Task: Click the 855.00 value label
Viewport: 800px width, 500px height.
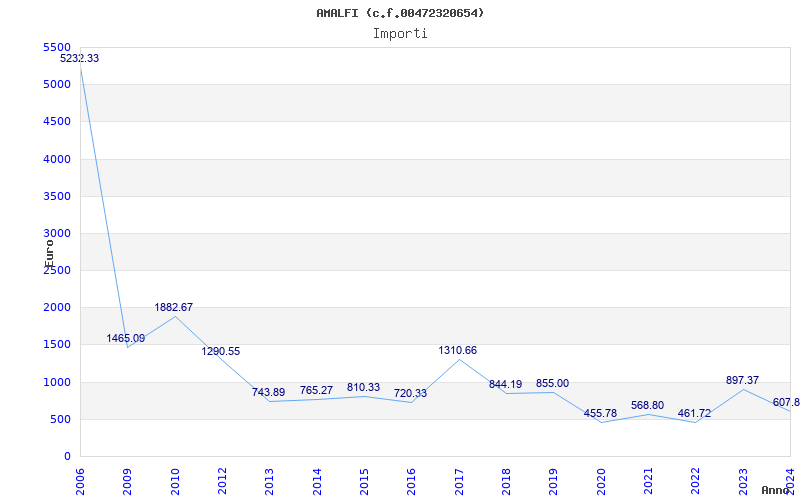Action: 553,383
